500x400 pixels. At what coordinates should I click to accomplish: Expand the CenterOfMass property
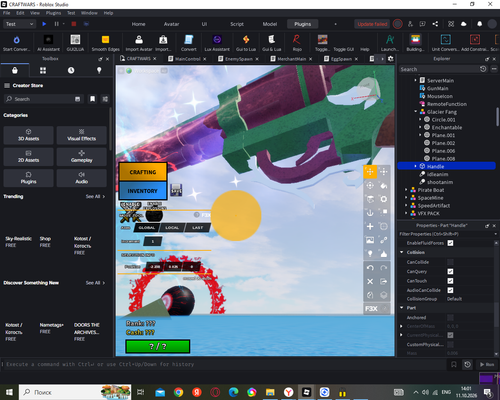pyautogui.click(x=401, y=326)
